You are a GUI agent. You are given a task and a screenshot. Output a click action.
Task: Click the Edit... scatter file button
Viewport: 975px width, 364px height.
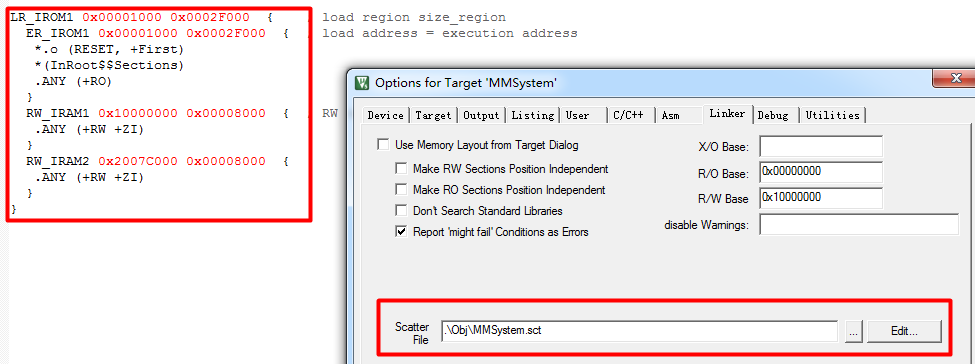point(904,332)
